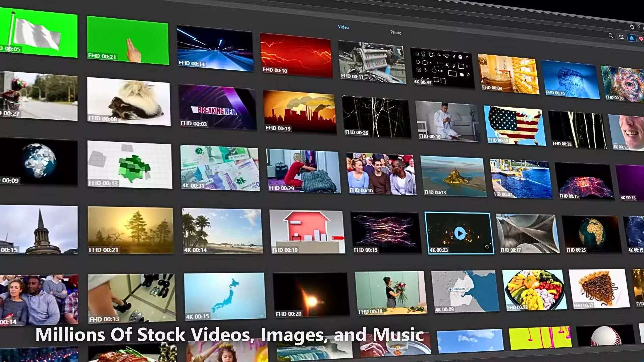The width and height of the screenshot is (644, 362).
Task: Select the chocolate pie slice FHD 00:17 clip
Action: (599, 289)
